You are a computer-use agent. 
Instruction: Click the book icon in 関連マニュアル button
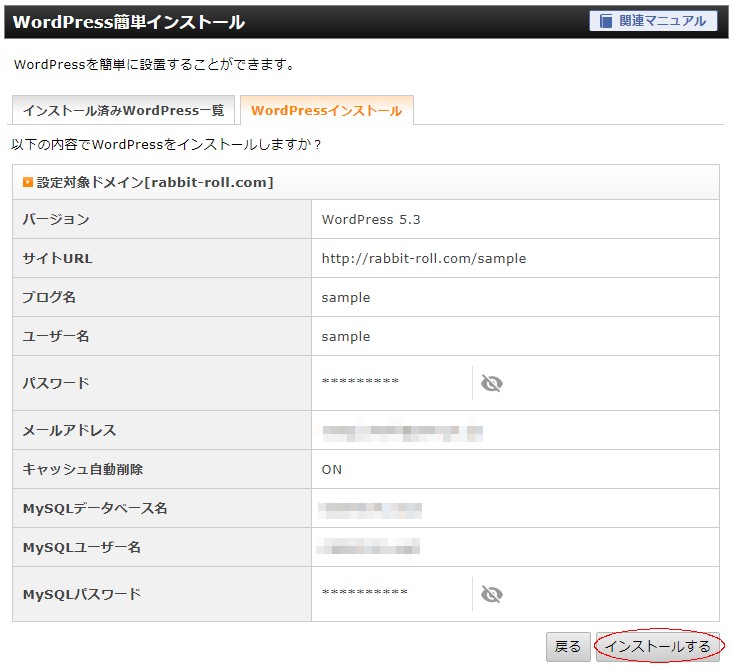tap(605, 21)
